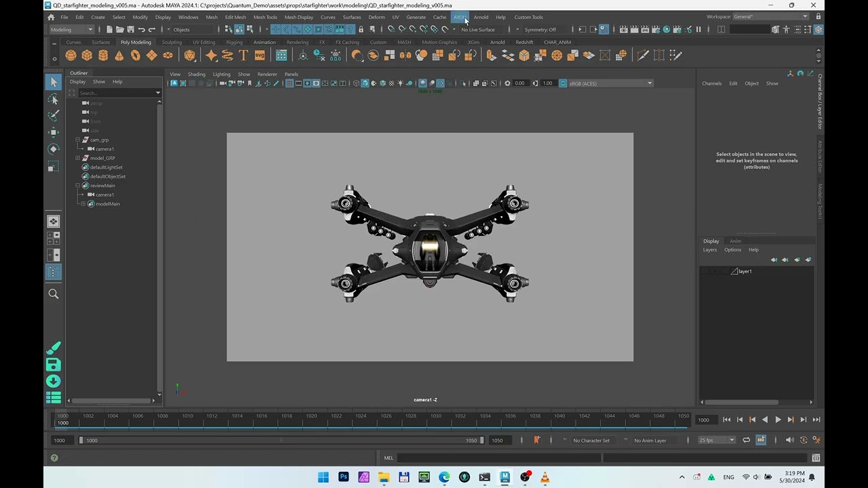The width and height of the screenshot is (868, 488).
Task: Create a polygon sphere from the shelf
Action: (x=71, y=56)
